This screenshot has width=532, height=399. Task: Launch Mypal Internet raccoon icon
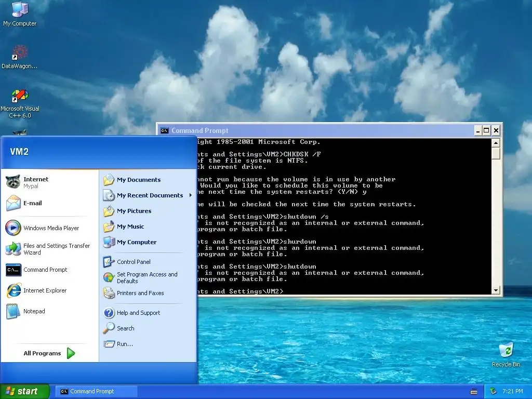pos(13,182)
